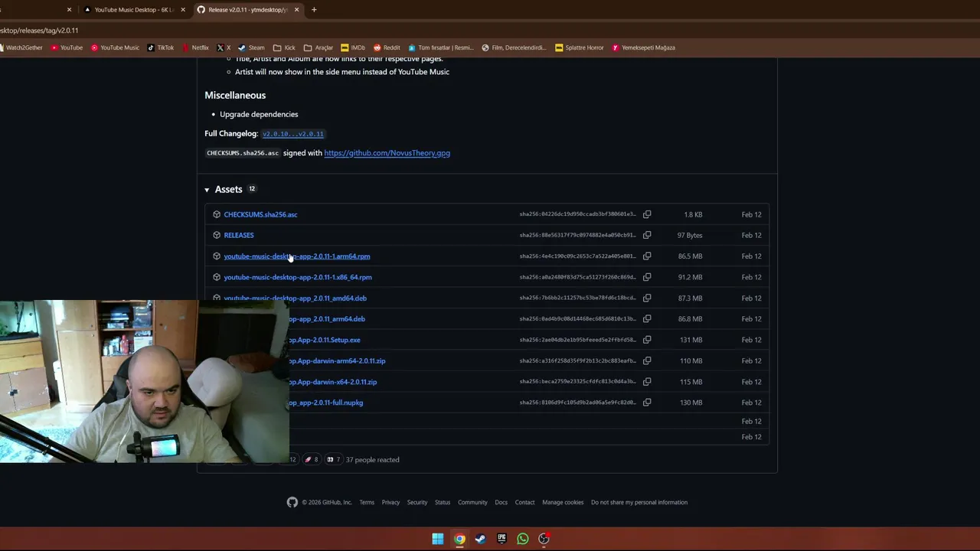Open Reddit bookmark
The height and width of the screenshot is (551, 980).
tap(387, 47)
